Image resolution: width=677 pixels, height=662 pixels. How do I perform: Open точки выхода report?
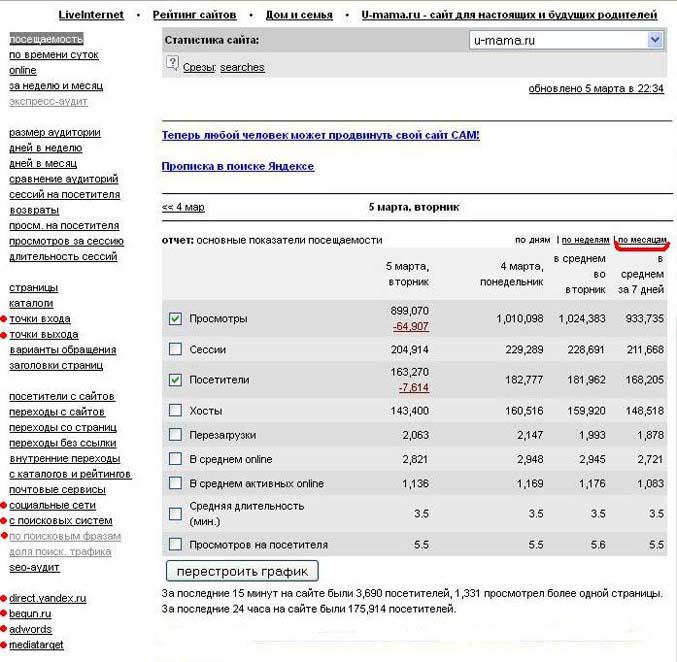(44, 334)
